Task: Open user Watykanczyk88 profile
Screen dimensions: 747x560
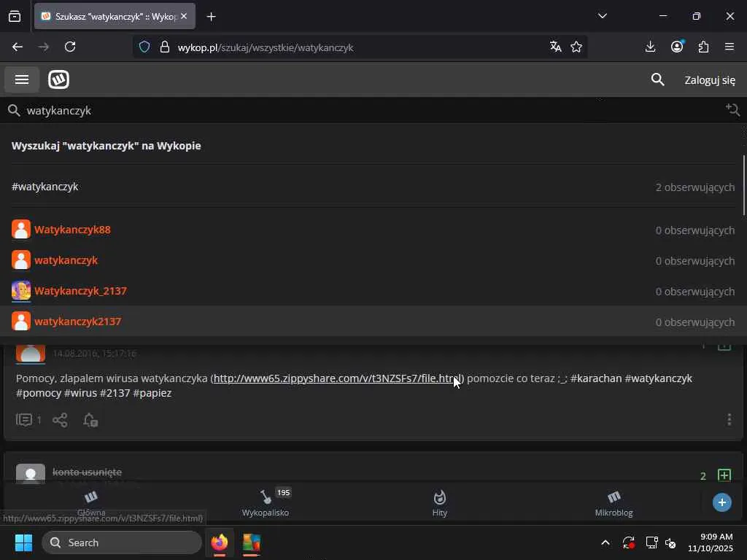Action: [x=72, y=230]
